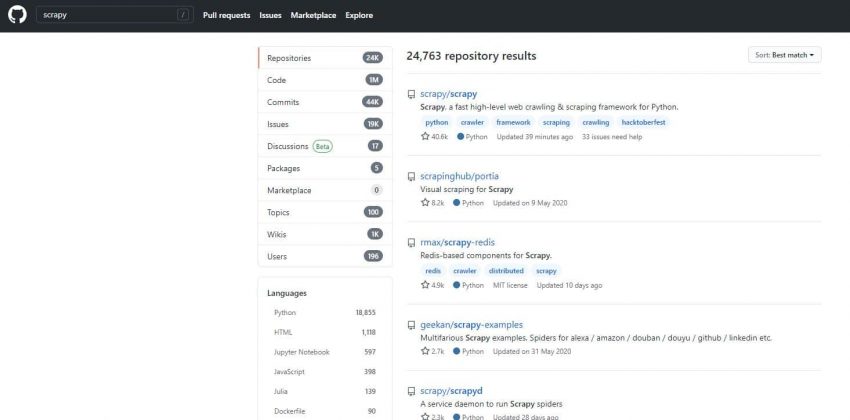Viewport: 850px width, 420px height.
Task: Open the scraping topic tag
Action: coord(556,122)
